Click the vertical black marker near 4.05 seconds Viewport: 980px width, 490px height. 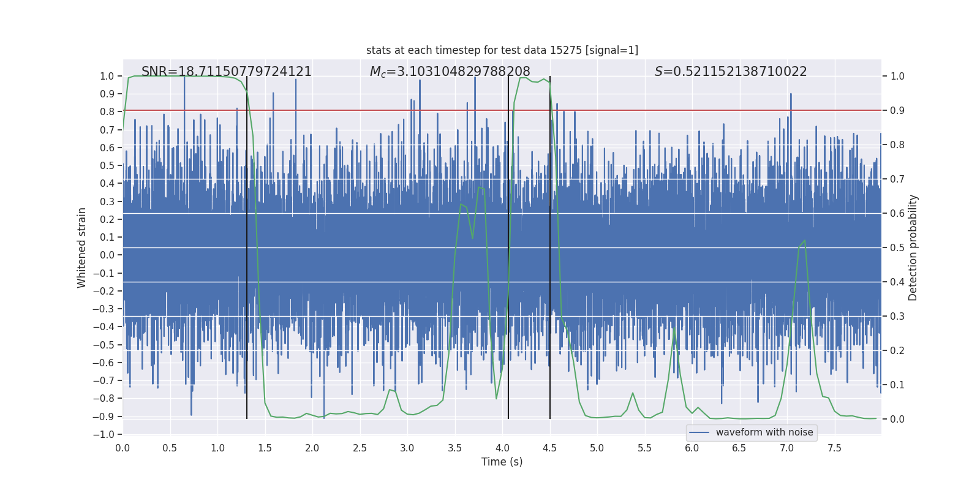tap(508, 247)
